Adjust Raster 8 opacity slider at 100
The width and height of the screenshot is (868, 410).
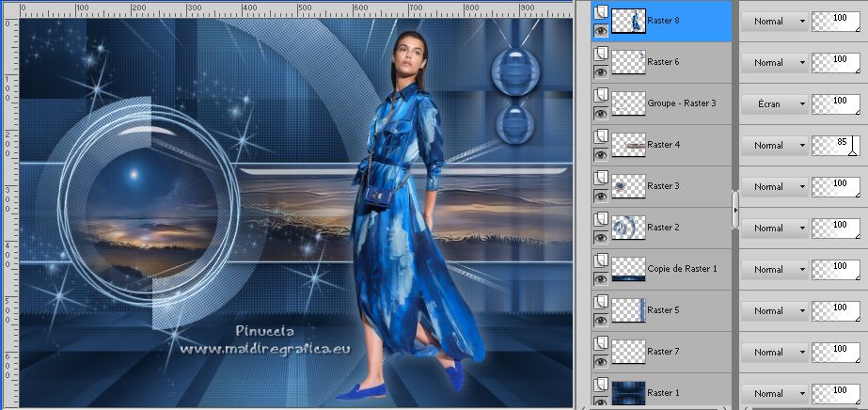(x=836, y=22)
